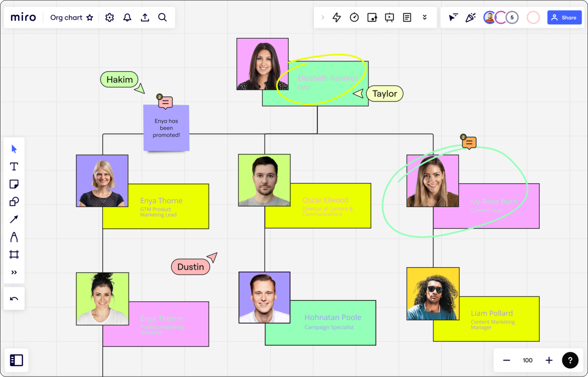This screenshot has height=377, width=588.
Task: Open the Timer tool
Action: [354, 17]
